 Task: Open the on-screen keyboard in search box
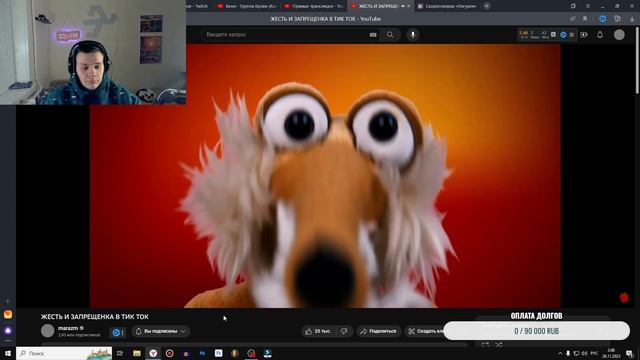[x=373, y=35]
